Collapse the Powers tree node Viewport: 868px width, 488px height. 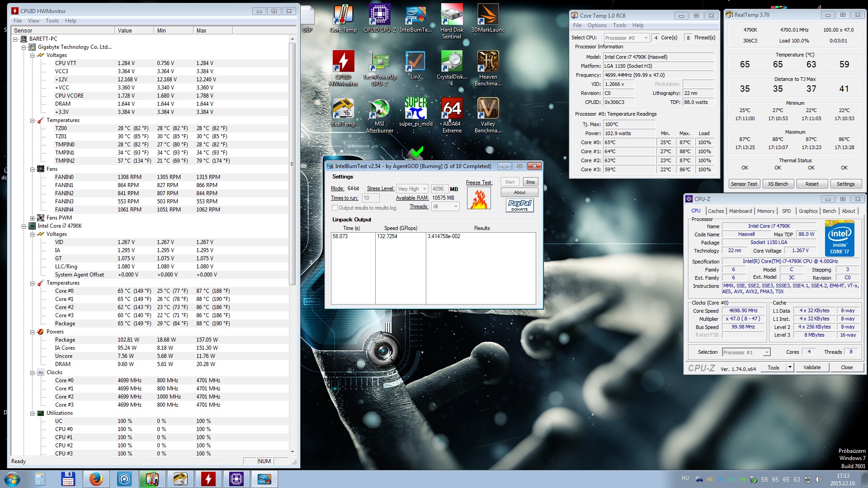[x=32, y=332]
